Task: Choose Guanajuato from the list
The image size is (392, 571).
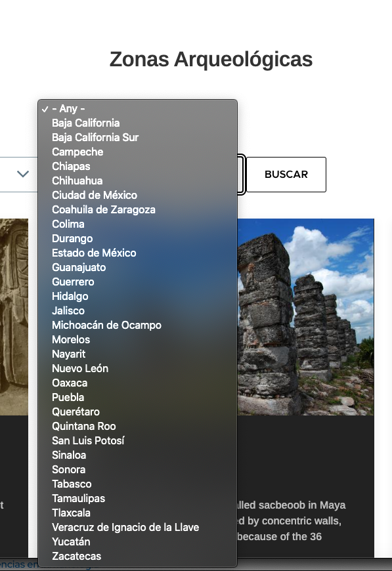Action: 138,267
